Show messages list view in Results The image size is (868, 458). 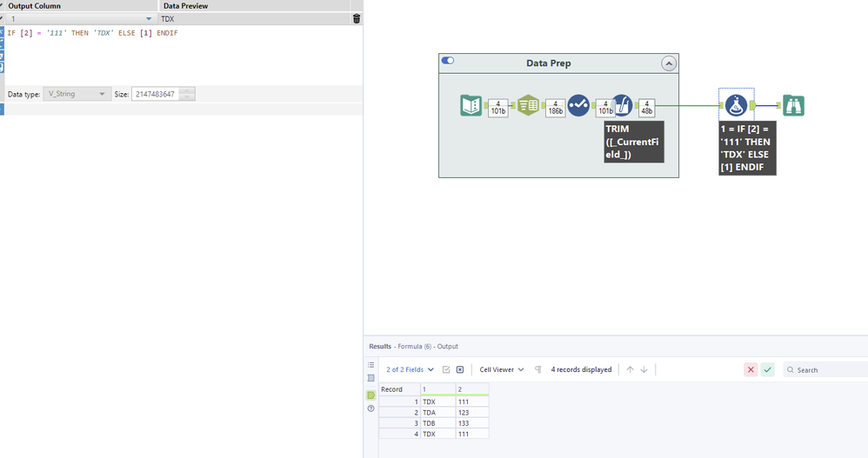pyautogui.click(x=371, y=365)
